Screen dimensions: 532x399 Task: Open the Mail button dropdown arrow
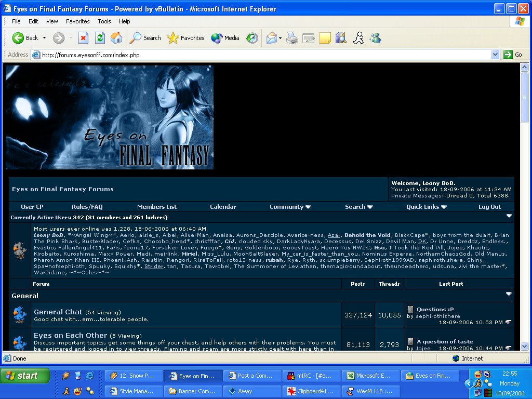tap(280, 38)
